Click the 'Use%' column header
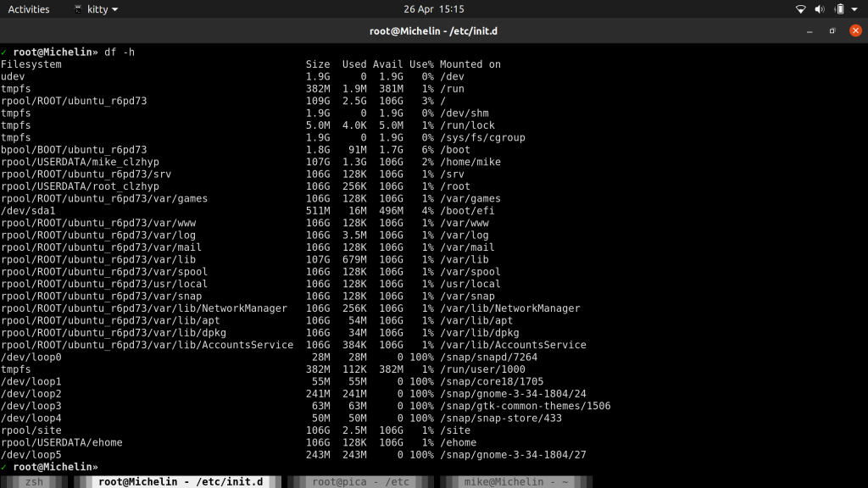 click(421, 64)
